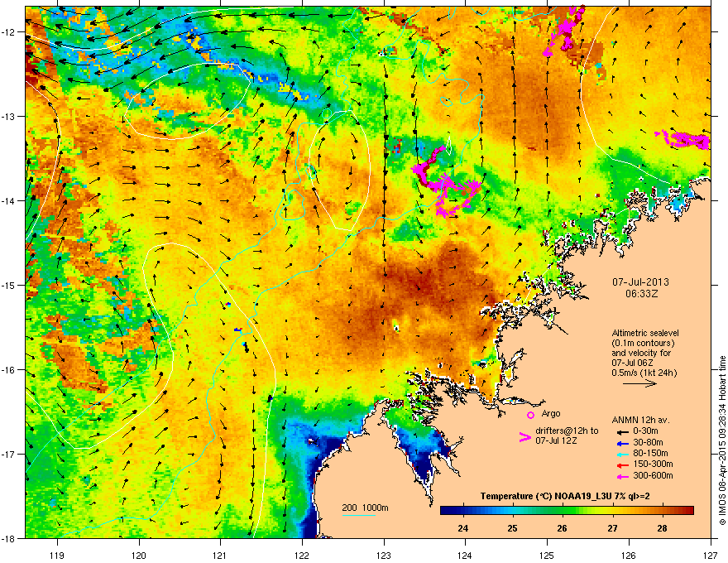Click the magenta Argo circle legend symbol
Image resolution: width=728 pixels, height=563 pixels.
click(x=530, y=415)
